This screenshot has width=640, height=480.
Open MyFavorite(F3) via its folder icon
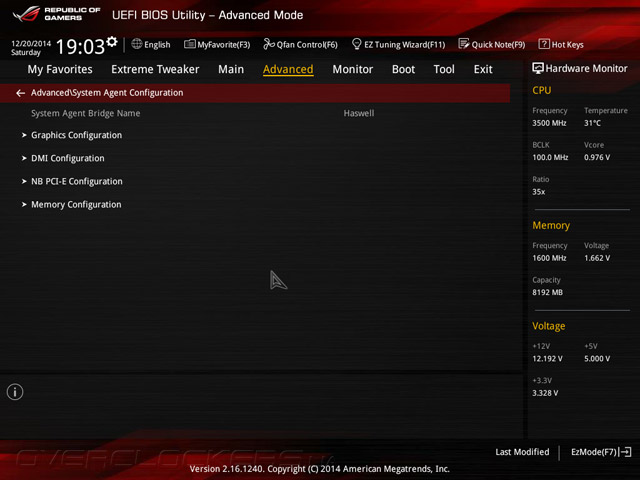tap(189, 44)
